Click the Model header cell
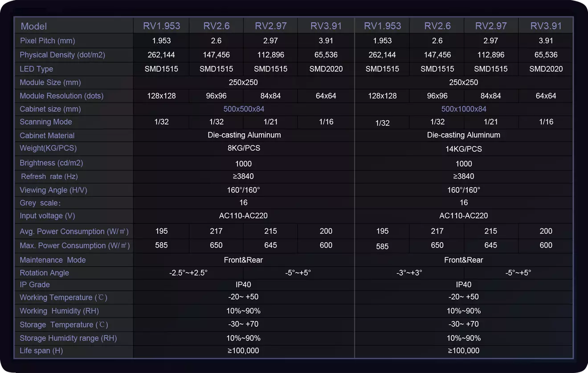Viewport: 588px width, 373px height. pos(34,26)
